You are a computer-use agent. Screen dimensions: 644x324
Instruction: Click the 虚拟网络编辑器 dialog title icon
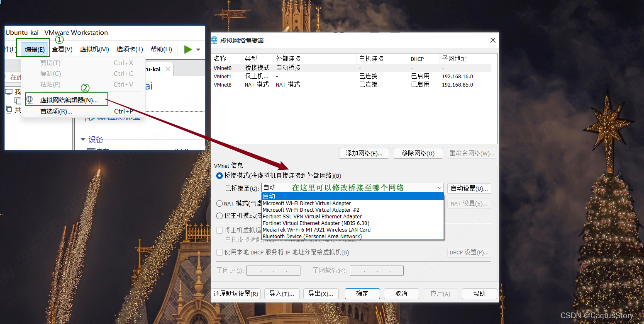coord(214,40)
